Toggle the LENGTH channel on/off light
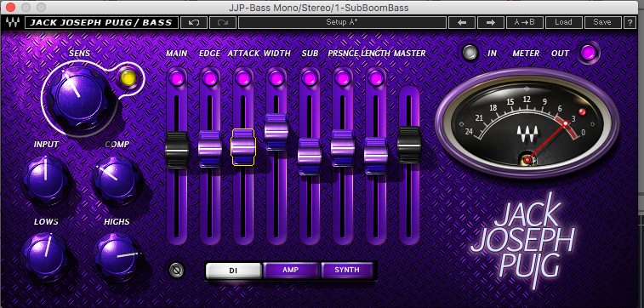This screenshot has width=644, height=308. [x=376, y=77]
